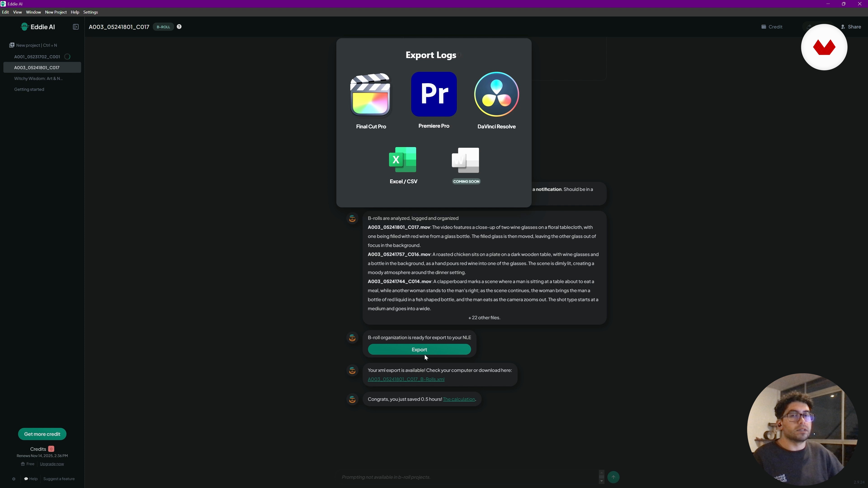
Task: Download A003_05241801_C017_B-Rolls.xml link
Action: [x=406, y=379]
